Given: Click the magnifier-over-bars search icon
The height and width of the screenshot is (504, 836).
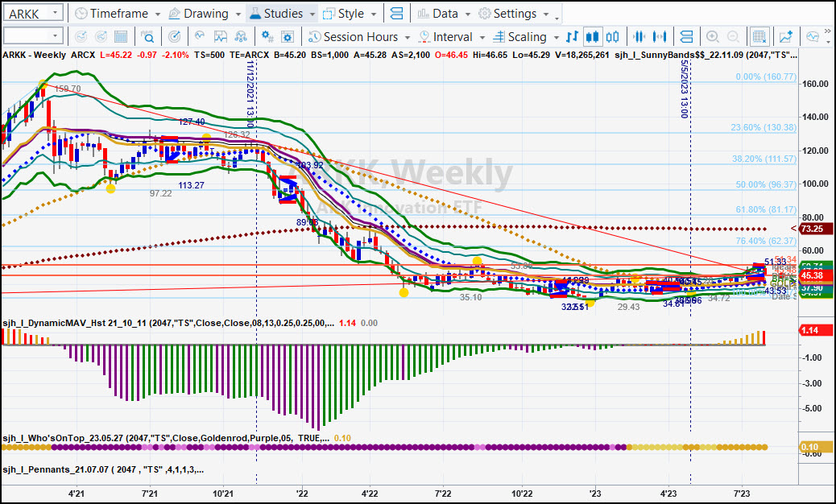Looking at the screenshot, I should (x=147, y=36).
